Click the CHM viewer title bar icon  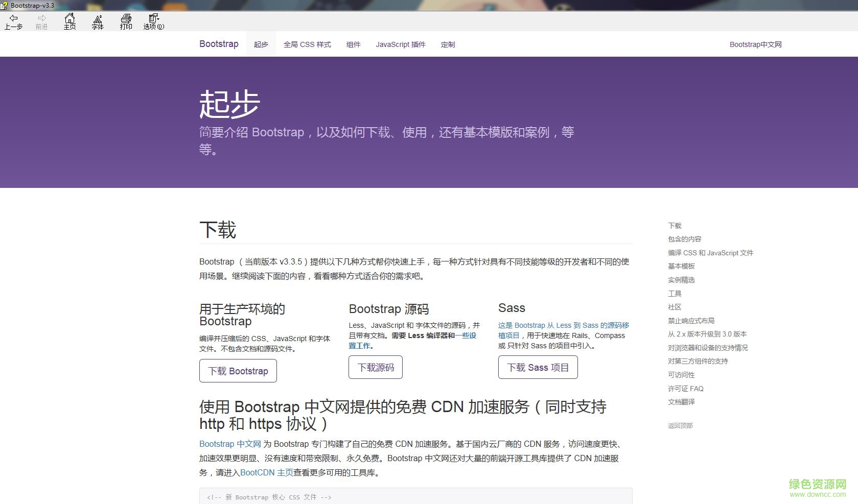click(4, 5)
